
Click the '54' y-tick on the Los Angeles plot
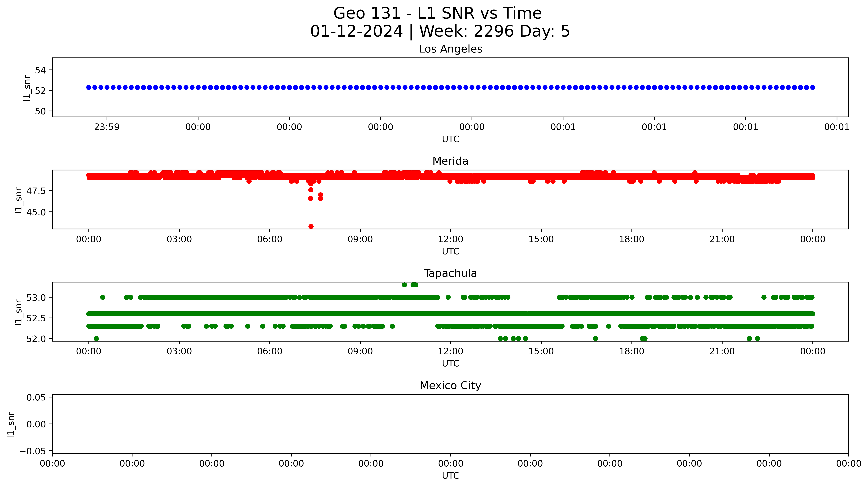40,70
